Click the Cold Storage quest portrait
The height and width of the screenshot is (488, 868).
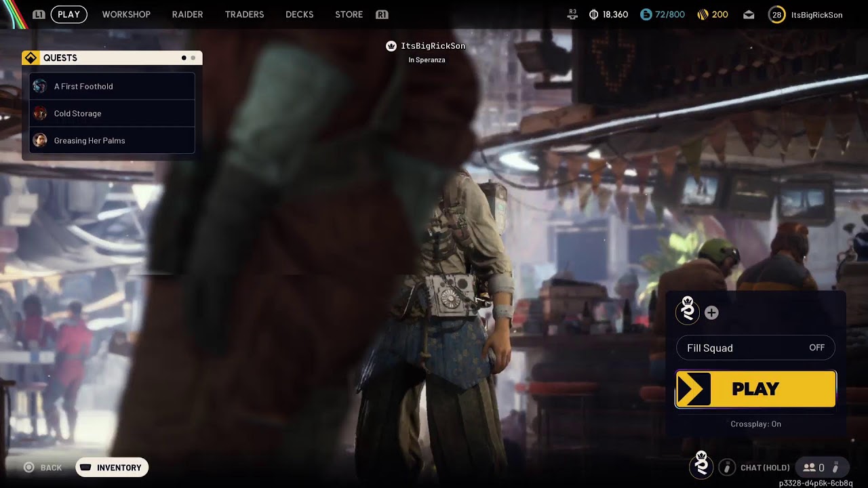point(40,113)
